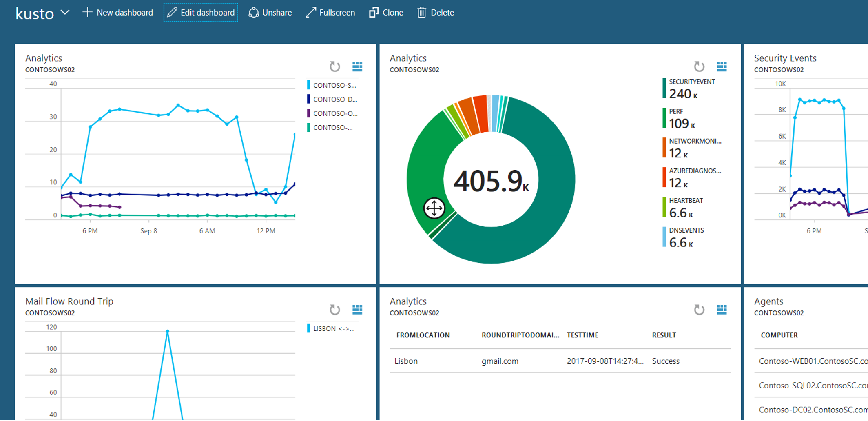Click Success result cell
Screen dimensions: 868x421
pos(666,361)
